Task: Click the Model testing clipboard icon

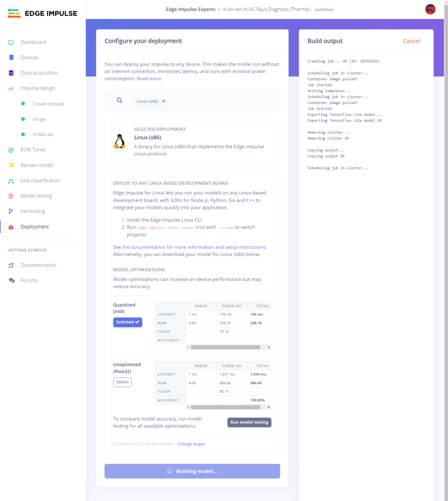Action: (x=11, y=196)
